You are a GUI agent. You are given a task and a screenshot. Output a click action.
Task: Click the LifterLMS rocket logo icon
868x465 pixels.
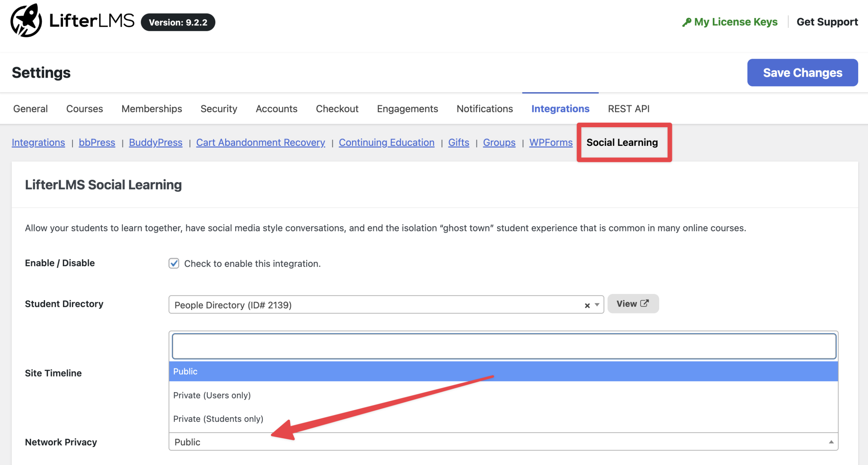[x=26, y=21]
